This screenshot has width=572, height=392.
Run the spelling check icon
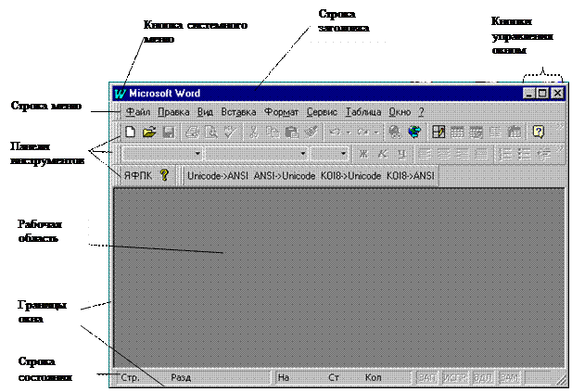pyautogui.click(x=230, y=132)
